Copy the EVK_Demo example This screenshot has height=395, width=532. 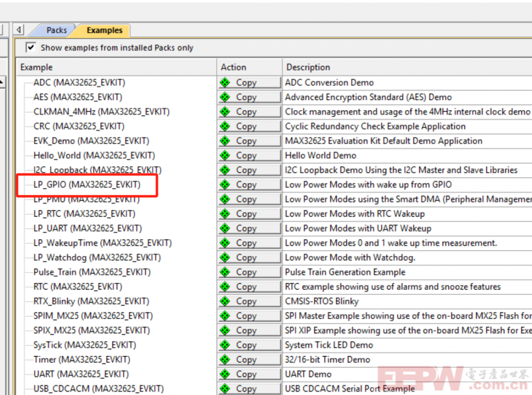coord(250,141)
